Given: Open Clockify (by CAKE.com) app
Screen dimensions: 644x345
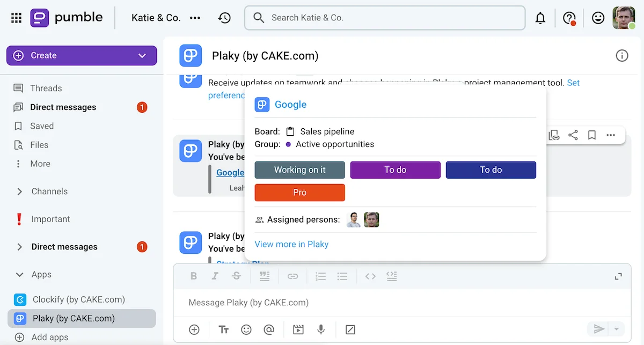Looking at the screenshot, I should 78,299.
